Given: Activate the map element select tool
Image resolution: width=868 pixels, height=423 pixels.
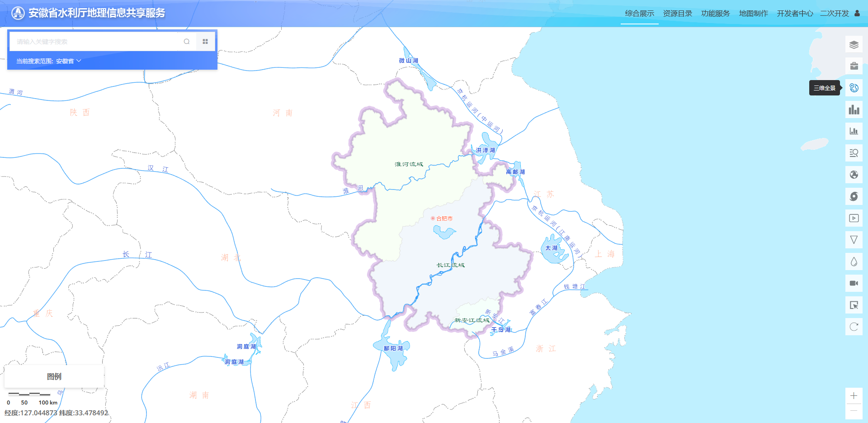Looking at the screenshot, I should pos(854,304).
